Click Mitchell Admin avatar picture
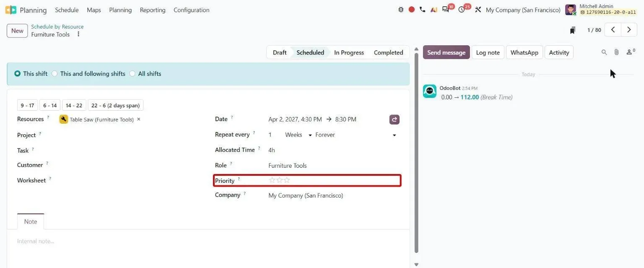This screenshot has width=644, height=268. 571,10
